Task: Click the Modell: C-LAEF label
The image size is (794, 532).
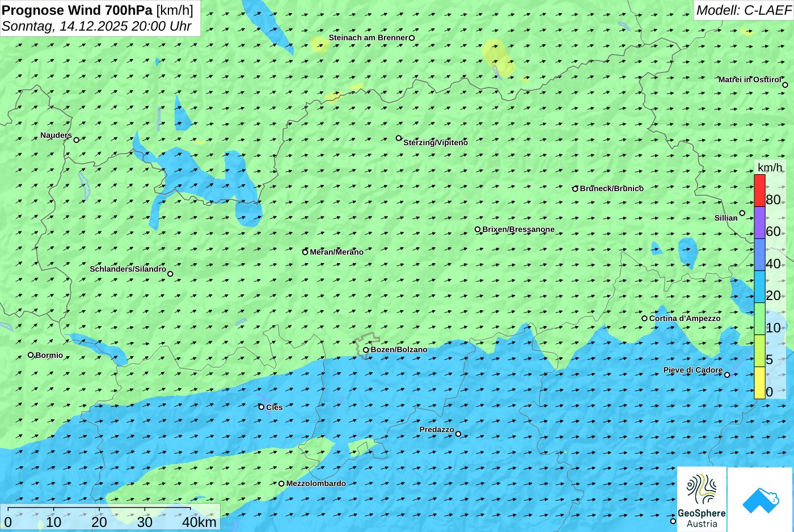Action: click(x=744, y=10)
